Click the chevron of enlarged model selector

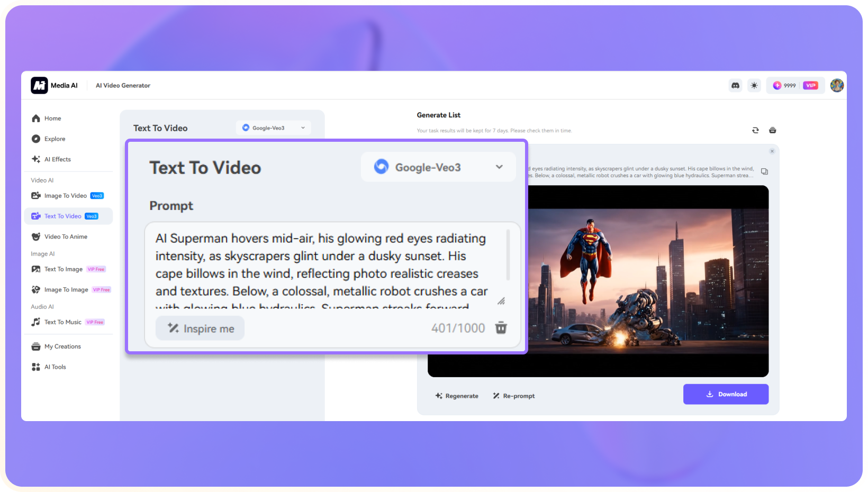(x=499, y=167)
